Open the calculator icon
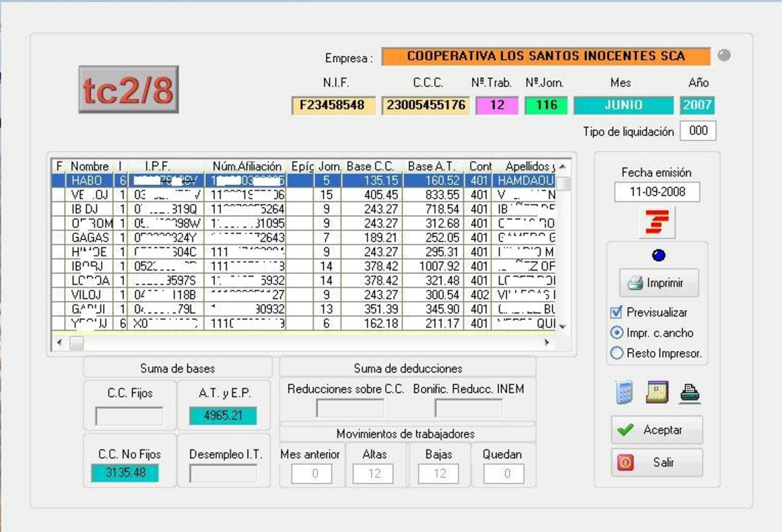The height and width of the screenshot is (532, 782). click(624, 392)
